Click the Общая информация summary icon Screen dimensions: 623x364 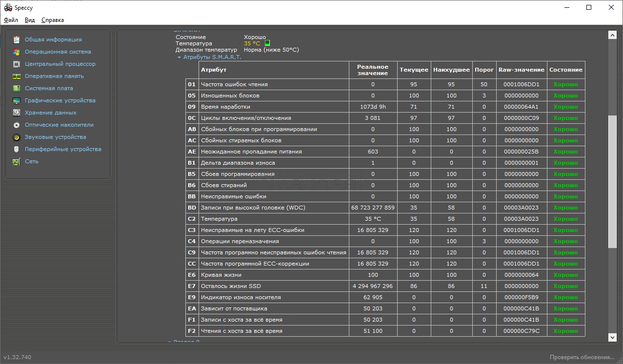pyautogui.click(x=17, y=39)
